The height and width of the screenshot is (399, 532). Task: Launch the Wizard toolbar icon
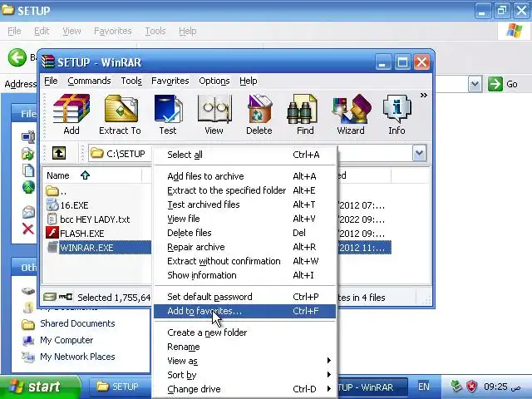click(351, 115)
